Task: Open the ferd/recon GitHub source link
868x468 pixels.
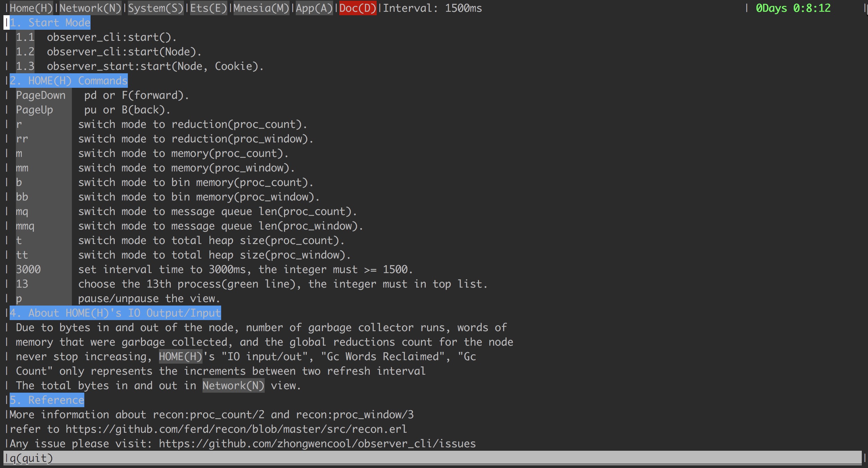Action: [x=236, y=429]
